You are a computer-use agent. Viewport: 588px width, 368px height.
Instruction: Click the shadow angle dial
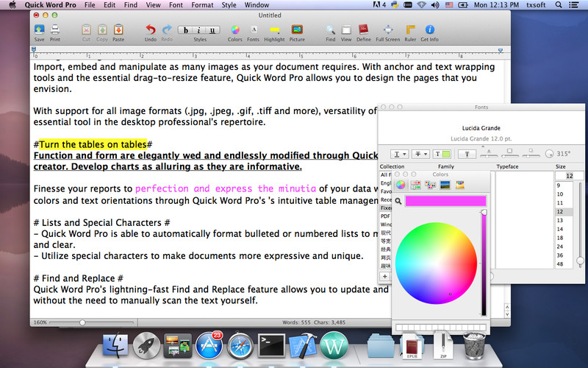549,154
